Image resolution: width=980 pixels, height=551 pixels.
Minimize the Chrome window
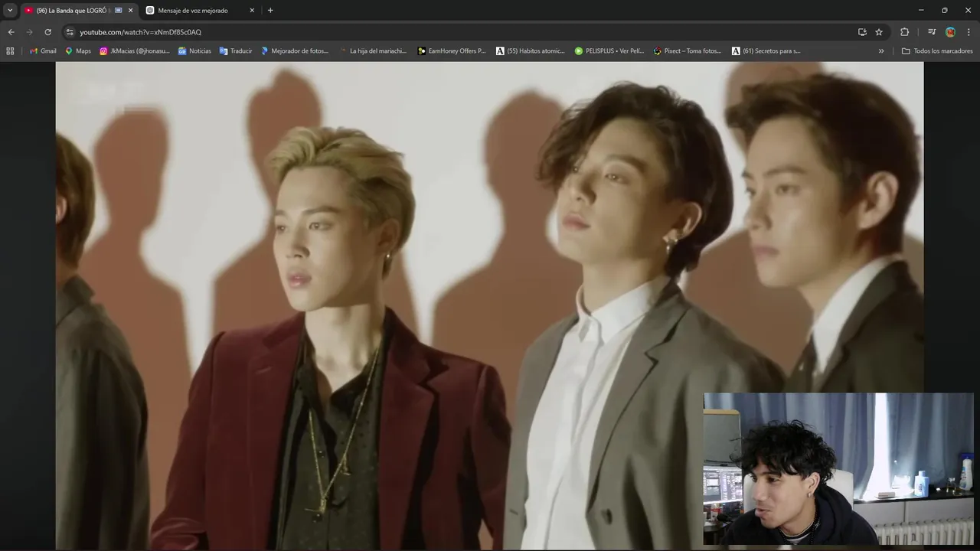[x=920, y=10]
